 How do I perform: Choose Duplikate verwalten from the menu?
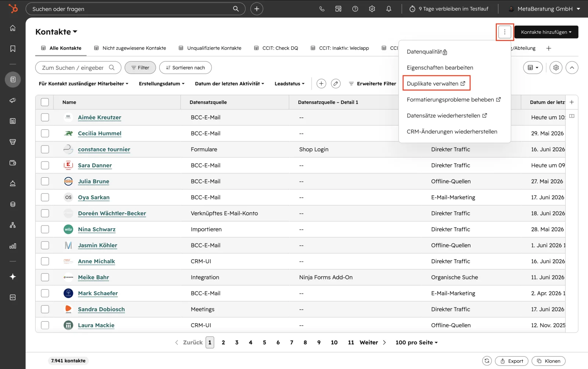coord(436,84)
